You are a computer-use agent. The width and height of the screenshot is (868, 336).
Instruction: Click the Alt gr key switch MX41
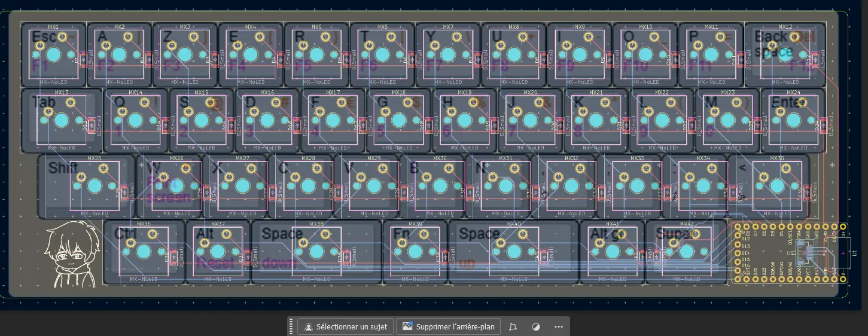tap(612, 251)
